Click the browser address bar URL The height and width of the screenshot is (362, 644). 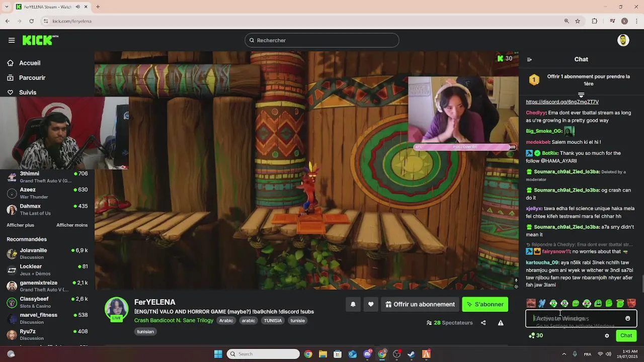click(72, 21)
